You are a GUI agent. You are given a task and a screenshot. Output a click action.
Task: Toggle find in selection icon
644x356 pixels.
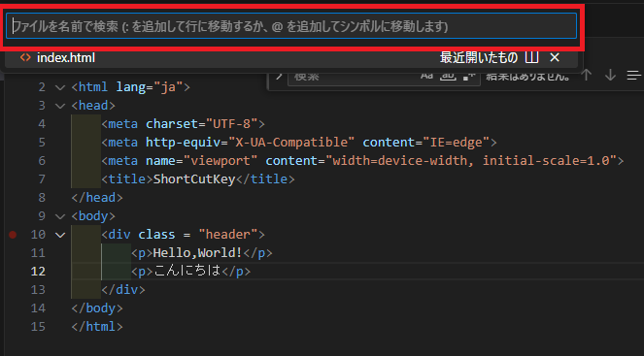tap(633, 76)
